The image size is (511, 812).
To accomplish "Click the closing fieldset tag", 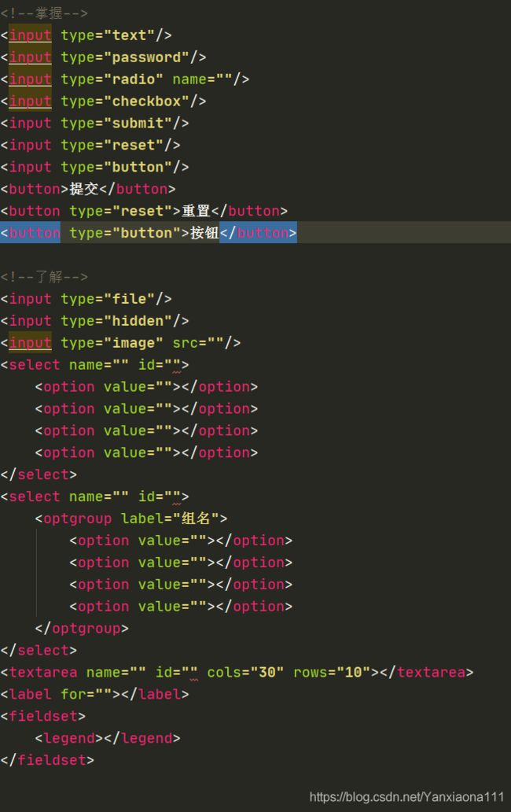I will [x=47, y=760].
